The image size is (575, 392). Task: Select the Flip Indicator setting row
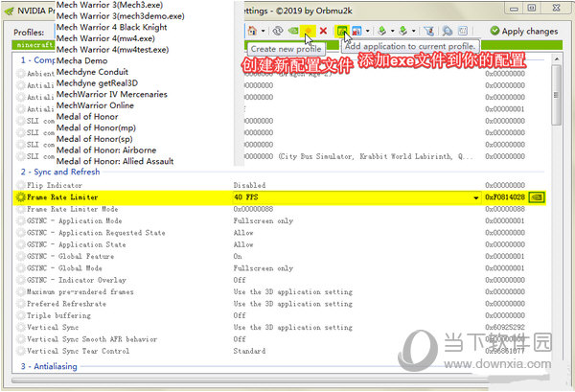281,185
